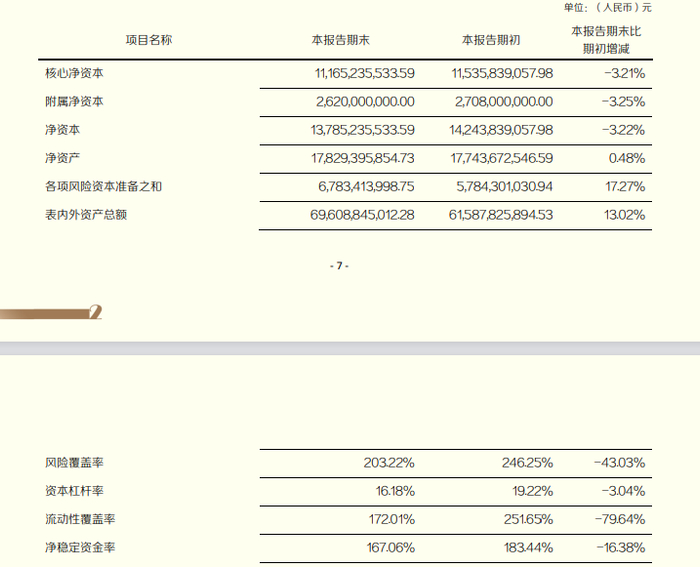Select the page number - 7 -
This screenshot has width=700, height=567.
click(x=339, y=266)
